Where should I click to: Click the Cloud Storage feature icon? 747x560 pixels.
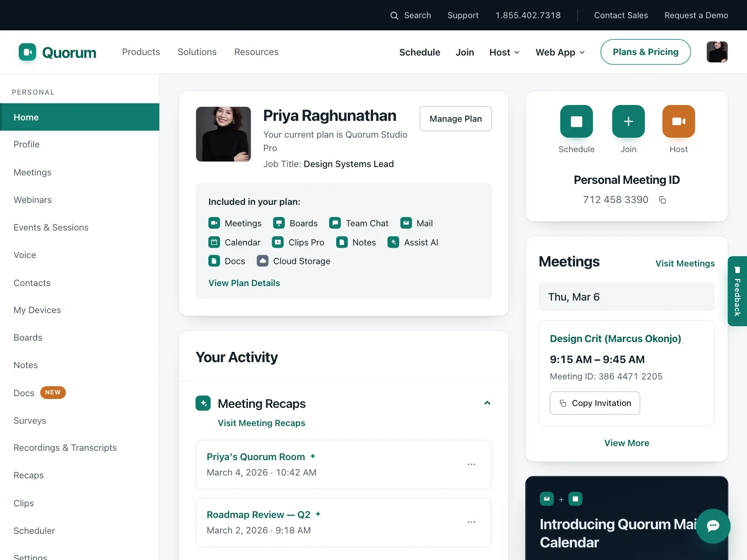(263, 261)
